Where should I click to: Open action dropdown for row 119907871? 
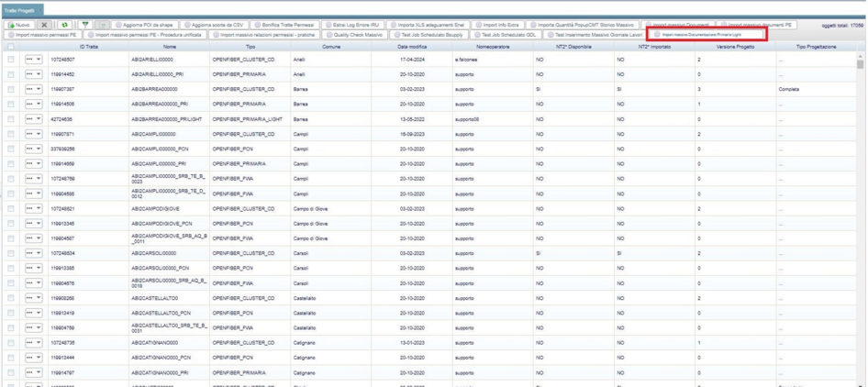coord(34,133)
